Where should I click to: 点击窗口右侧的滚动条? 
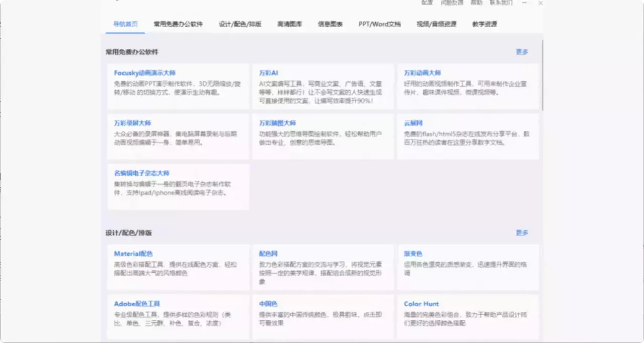tap(542, 76)
